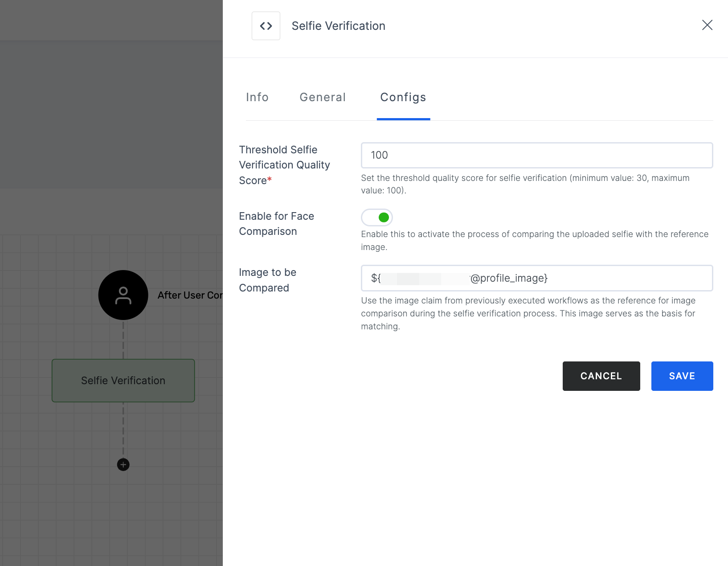Save the selfie verification configs
728x566 pixels.
point(682,376)
